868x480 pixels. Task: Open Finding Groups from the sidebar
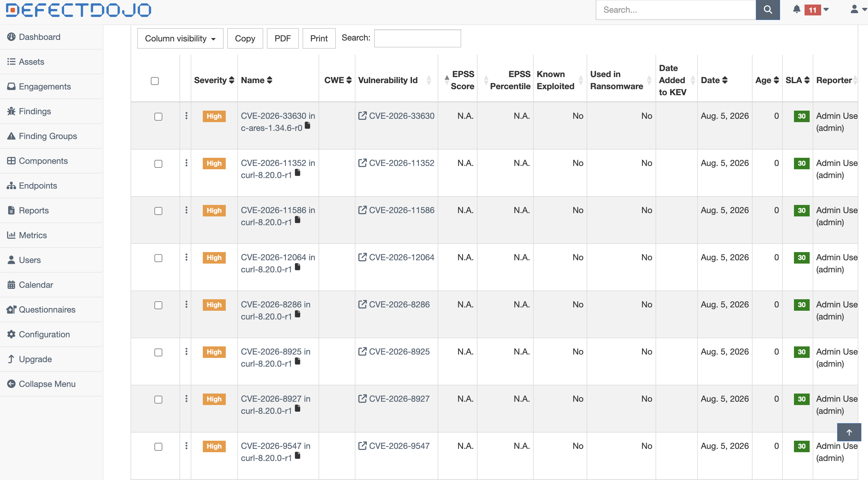pos(51,136)
